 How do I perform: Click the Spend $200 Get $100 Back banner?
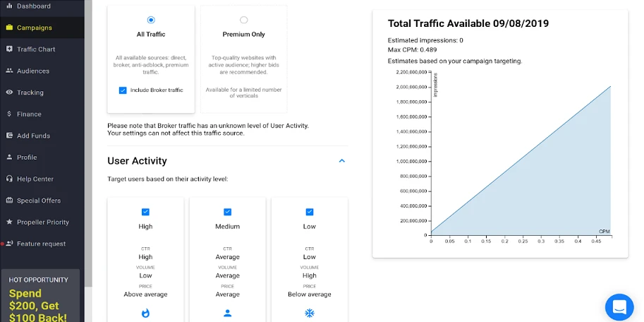pyautogui.click(x=40, y=295)
